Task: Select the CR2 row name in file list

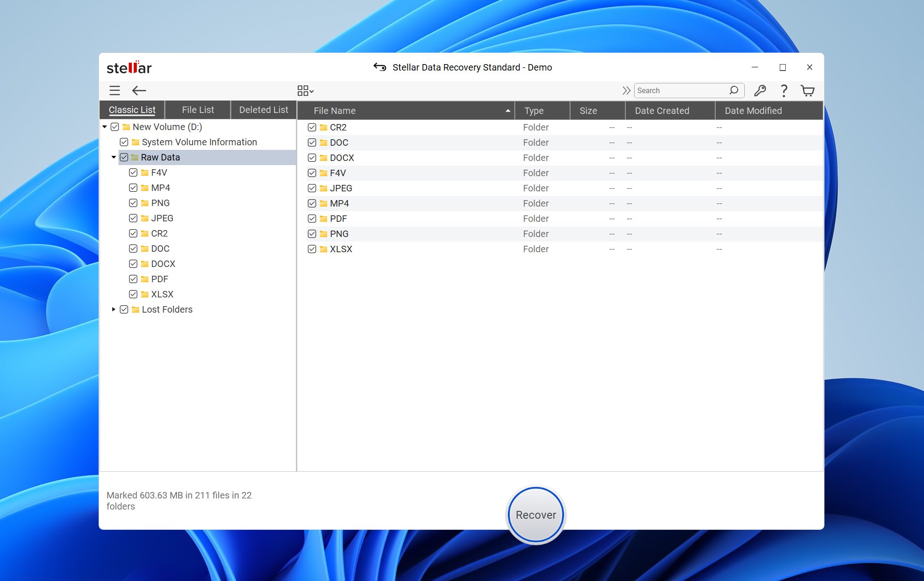Action: pos(338,127)
